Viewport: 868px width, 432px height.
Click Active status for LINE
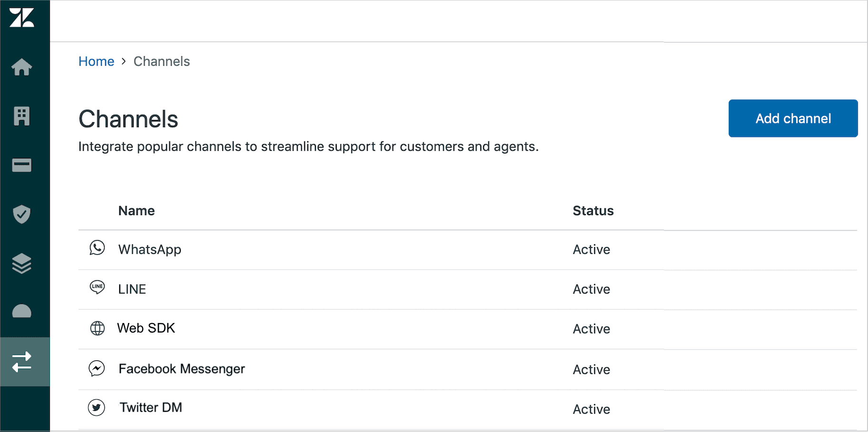[x=591, y=289]
